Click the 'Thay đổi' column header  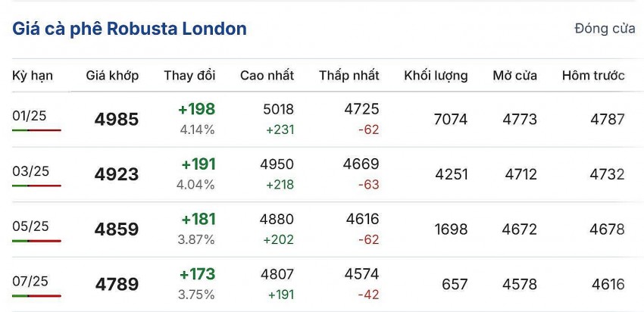point(189,76)
